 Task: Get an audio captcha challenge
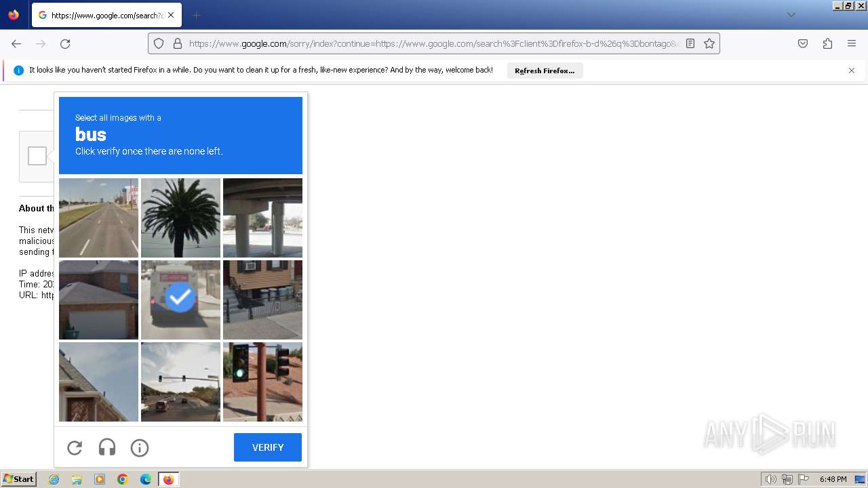107,447
